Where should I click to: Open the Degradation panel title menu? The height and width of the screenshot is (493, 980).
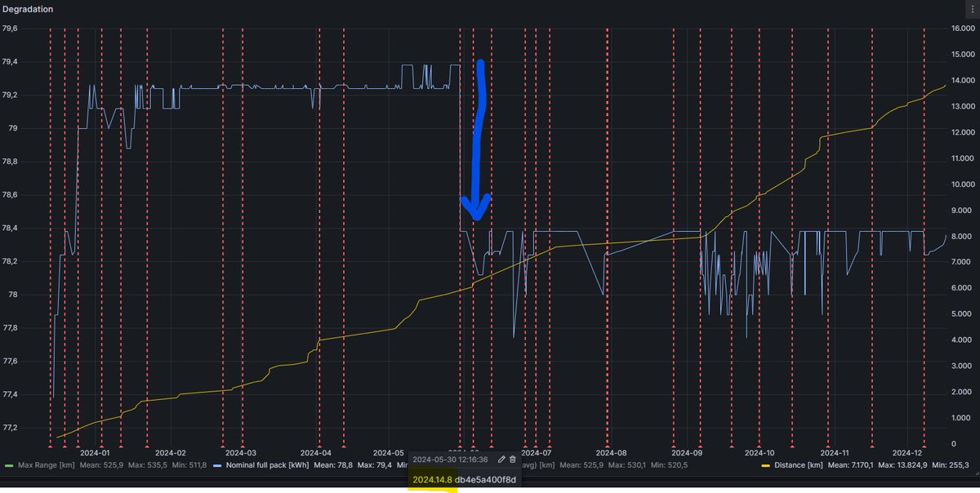[x=27, y=8]
